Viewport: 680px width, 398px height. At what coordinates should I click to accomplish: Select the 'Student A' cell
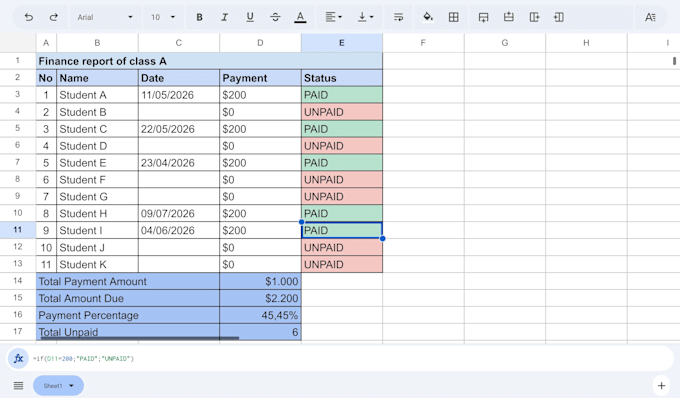point(97,95)
